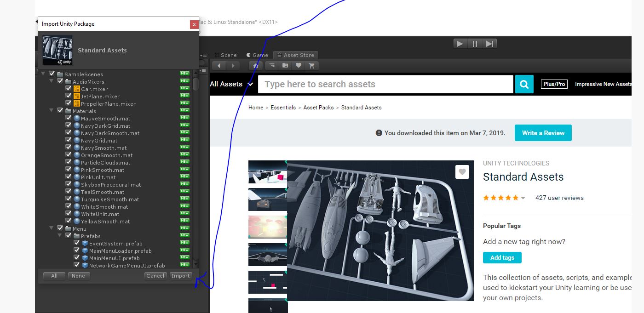Collapse the Materials folder arrow
The width and height of the screenshot is (644, 313).
pos(52,111)
